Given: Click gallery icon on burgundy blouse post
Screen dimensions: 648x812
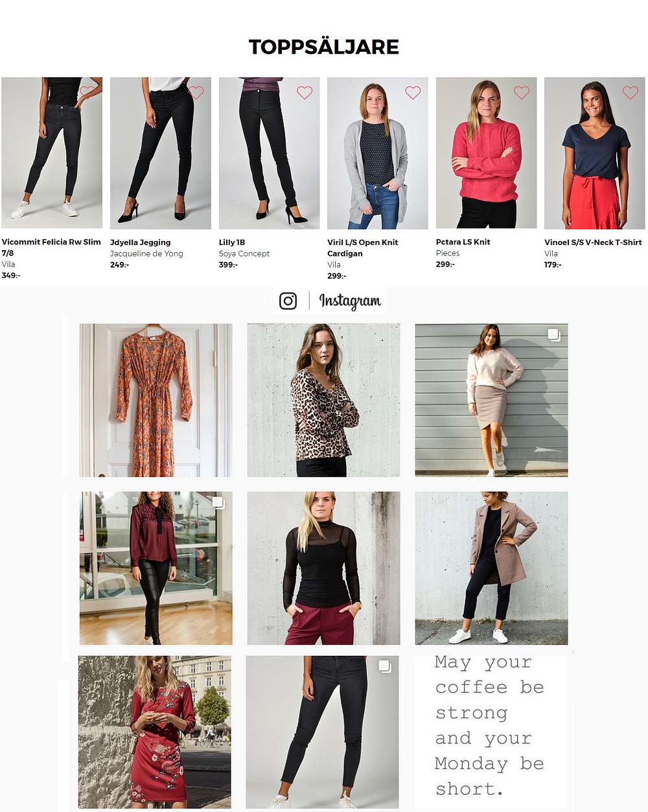Looking at the screenshot, I should coord(218,503).
